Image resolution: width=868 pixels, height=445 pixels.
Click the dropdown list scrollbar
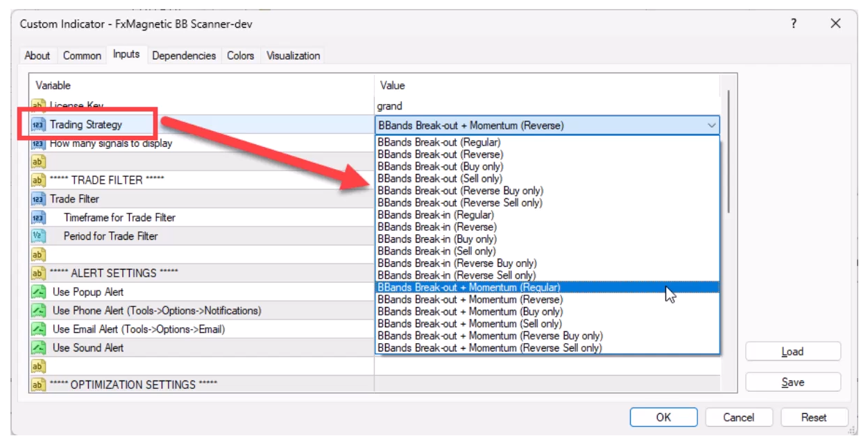pos(728,151)
